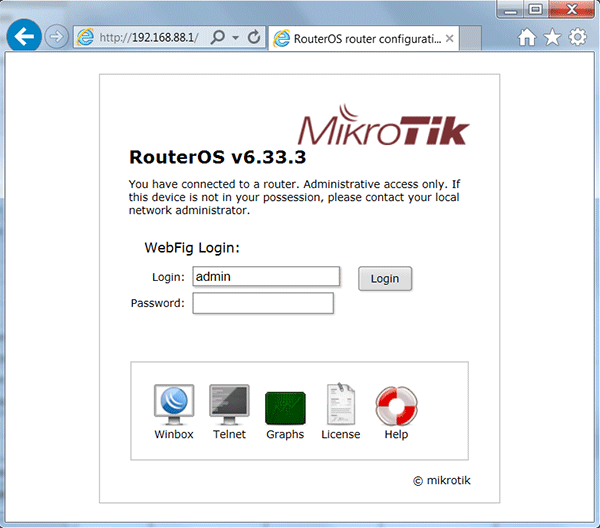Viewport: 600px width, 528px height.
Task: Focus the Password field
Action: point(263,303)
